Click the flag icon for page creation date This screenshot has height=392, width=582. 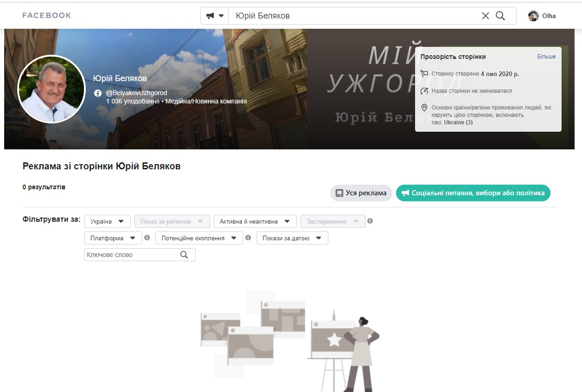tap(424, 74)
